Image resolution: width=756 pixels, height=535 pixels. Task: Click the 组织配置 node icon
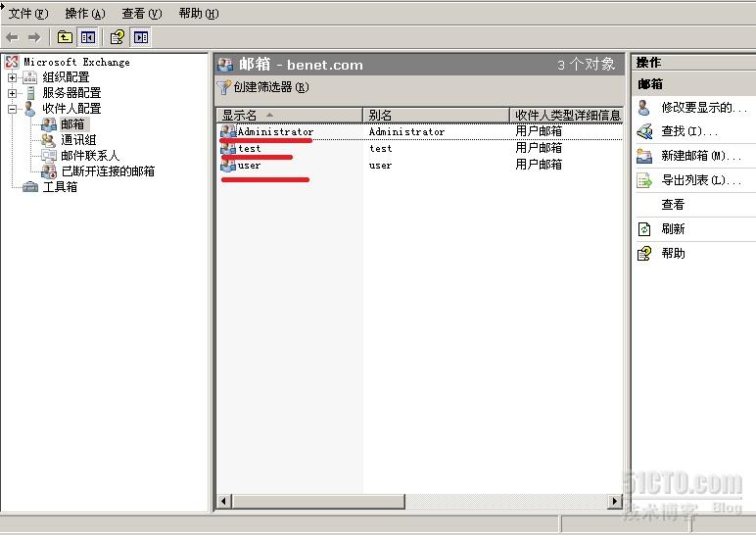click(x=30, y=77)
